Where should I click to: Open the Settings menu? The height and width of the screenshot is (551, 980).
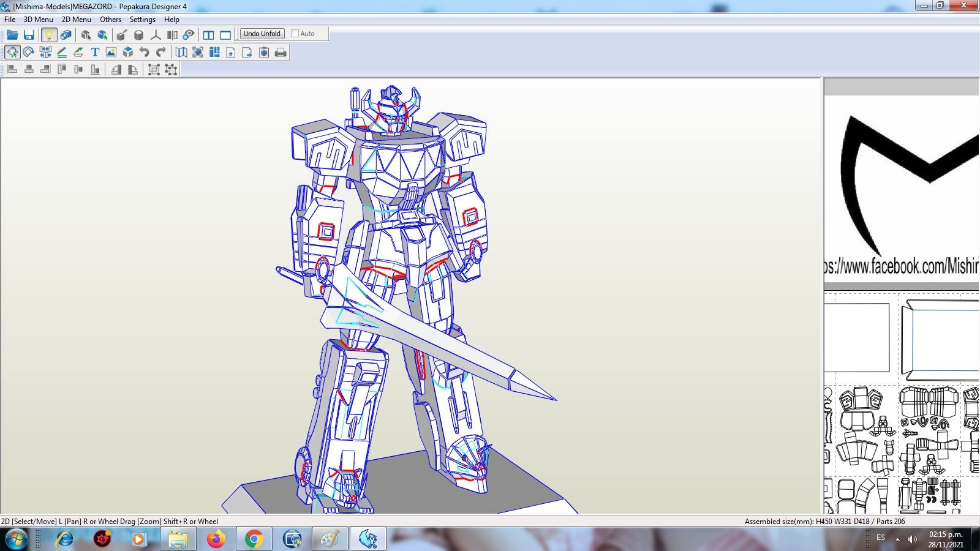point(142,19)
